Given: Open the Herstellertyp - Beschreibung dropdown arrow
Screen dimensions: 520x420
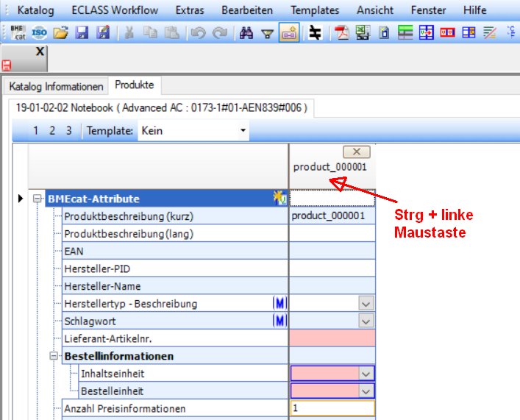Looking at the screenshot, I should (x=366, y=304).
